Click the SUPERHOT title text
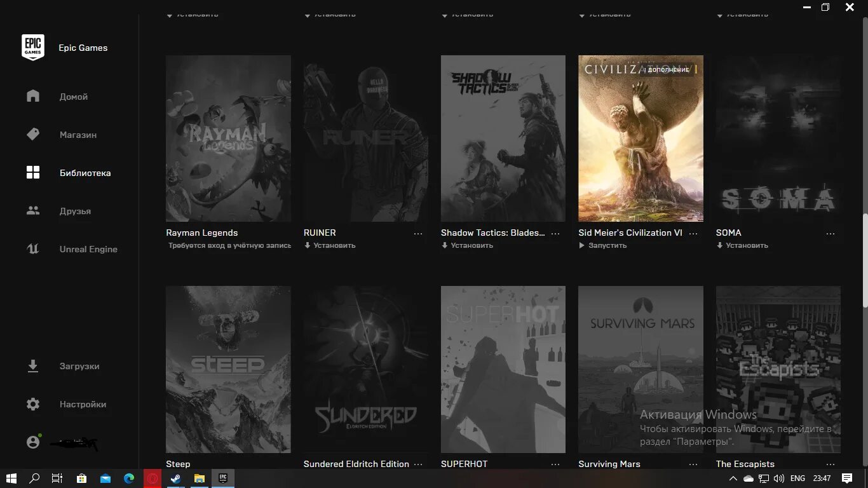This screenshot has height=488, width=868. [465, 464]
